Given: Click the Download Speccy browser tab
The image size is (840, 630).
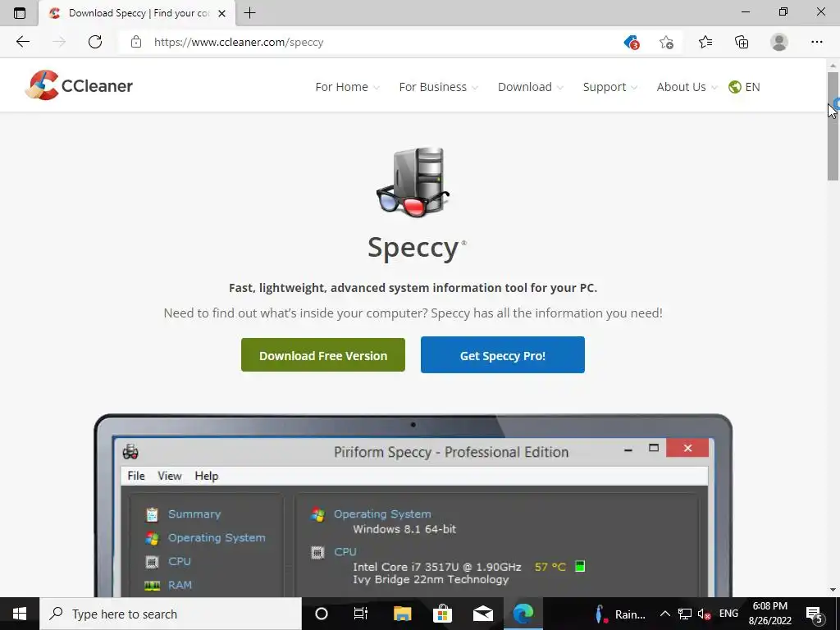Looking at the screenshot, I should click(137, 13).
